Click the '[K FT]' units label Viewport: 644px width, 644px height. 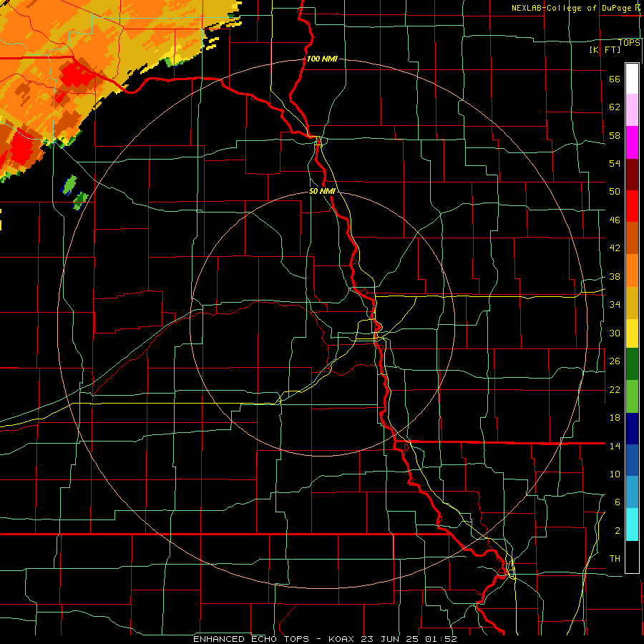click(605, 49)
